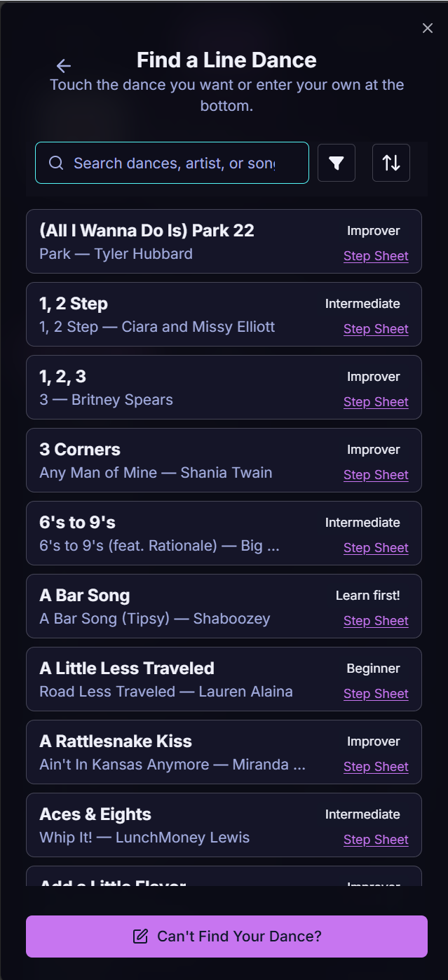Image resolution: width=448 pixels, height=980 pixels.
Task: Close the Find a Line Dance dialog
Action: pyautogui.click(x=428, y=28)
